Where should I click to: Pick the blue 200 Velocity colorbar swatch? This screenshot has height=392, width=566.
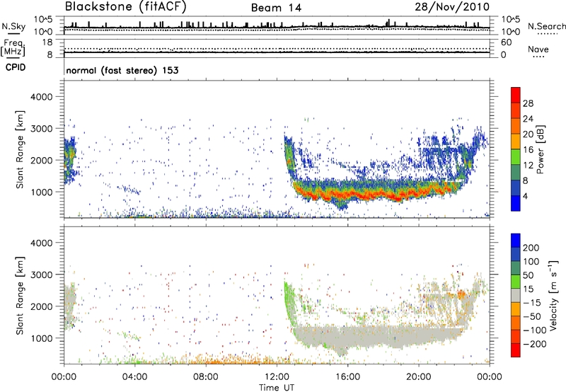tap(516, 241)
